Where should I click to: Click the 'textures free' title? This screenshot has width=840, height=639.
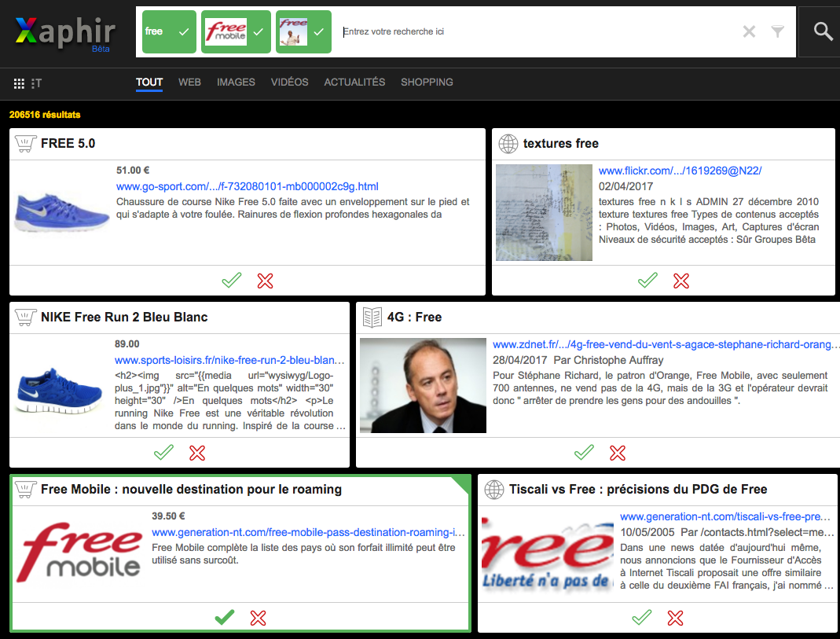click(561, 144)
